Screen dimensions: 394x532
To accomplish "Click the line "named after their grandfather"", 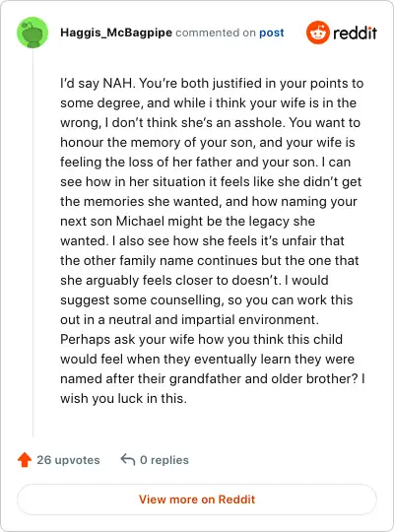I will [x=213, y=379].
